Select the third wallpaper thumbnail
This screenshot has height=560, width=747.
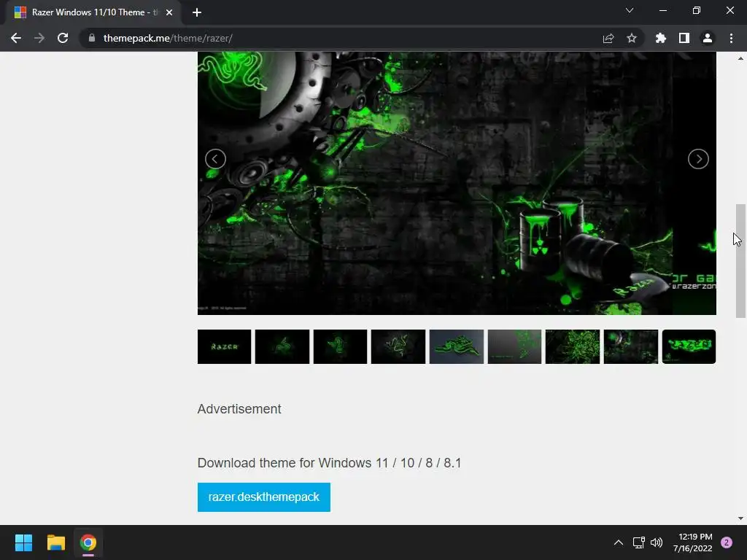click(x=340, y=346)
